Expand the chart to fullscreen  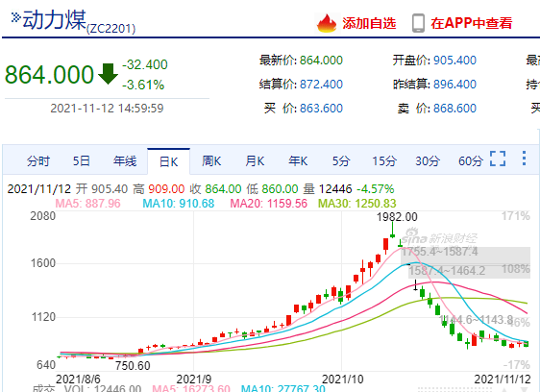(x=498, y=159)
